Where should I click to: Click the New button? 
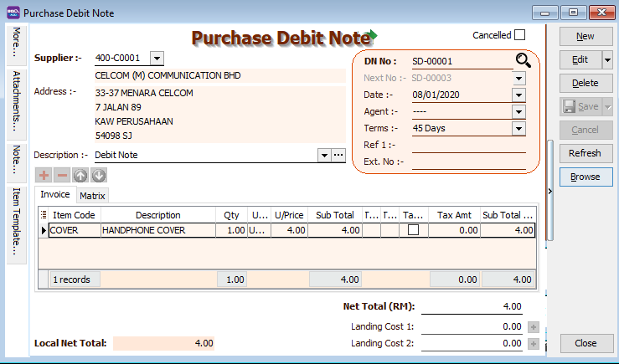pos(585,37)
